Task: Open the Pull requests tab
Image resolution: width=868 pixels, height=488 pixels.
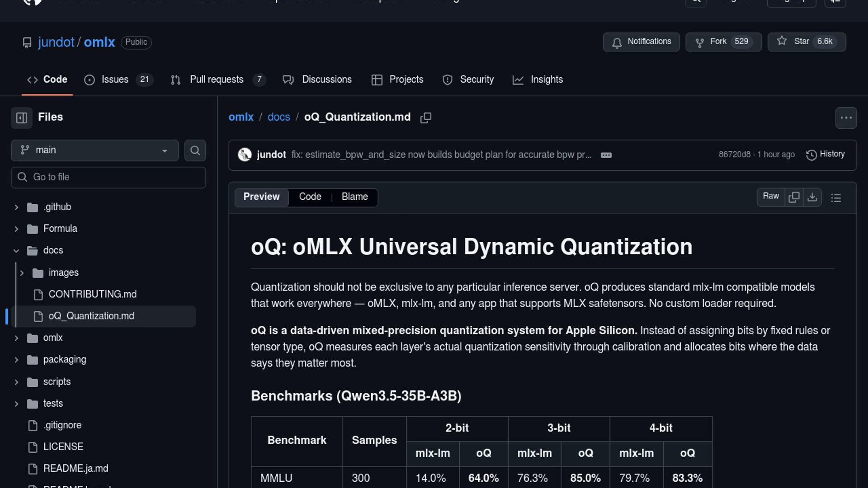Action: tap(217, 80)
